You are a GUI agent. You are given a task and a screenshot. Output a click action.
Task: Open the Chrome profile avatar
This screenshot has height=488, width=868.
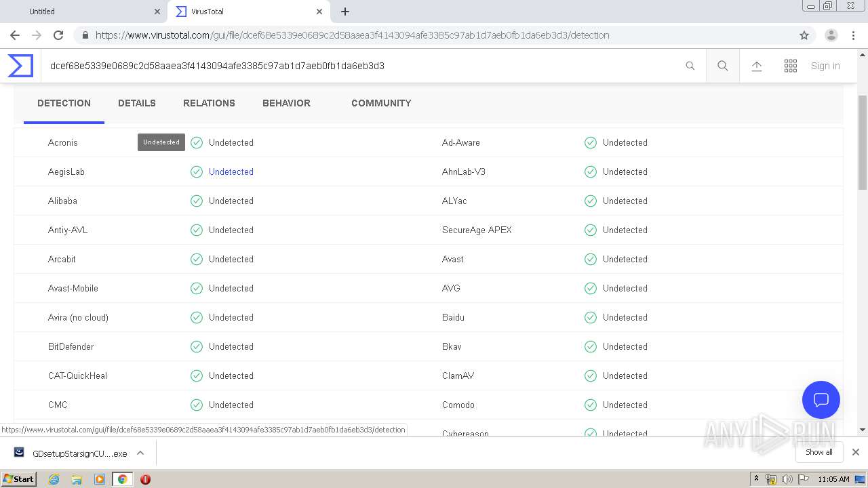pos(831,35)
